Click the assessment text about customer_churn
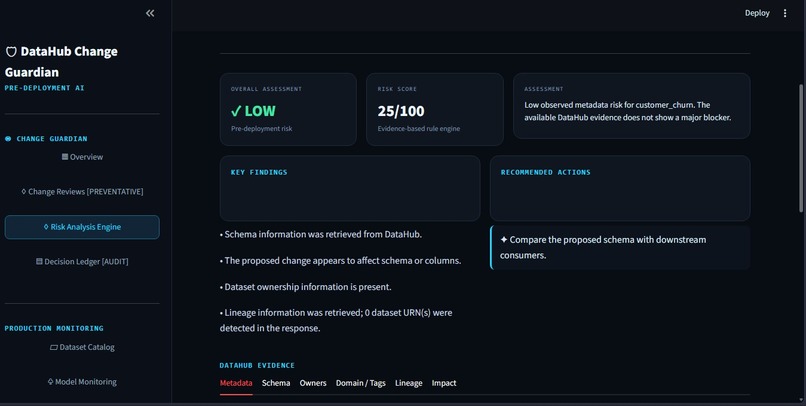Screen dimensions: 806x406 pos(628,112)
